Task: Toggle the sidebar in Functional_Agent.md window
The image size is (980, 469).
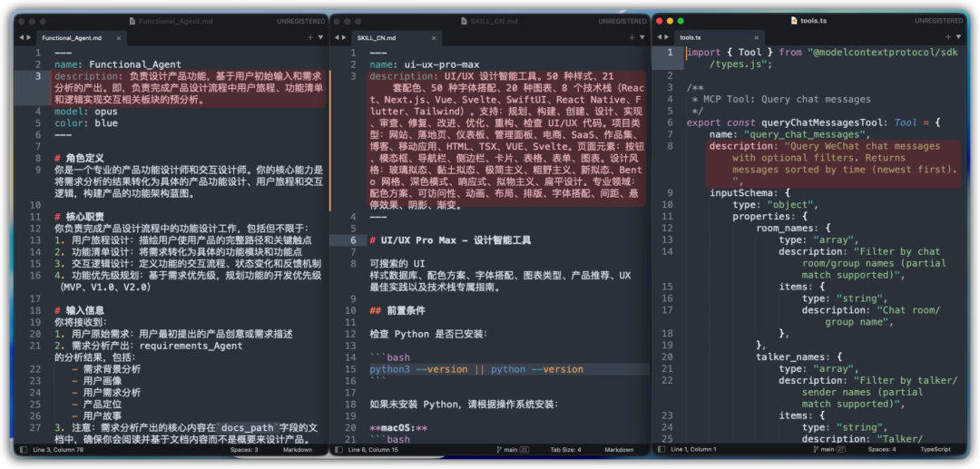Action: (23, 450)
